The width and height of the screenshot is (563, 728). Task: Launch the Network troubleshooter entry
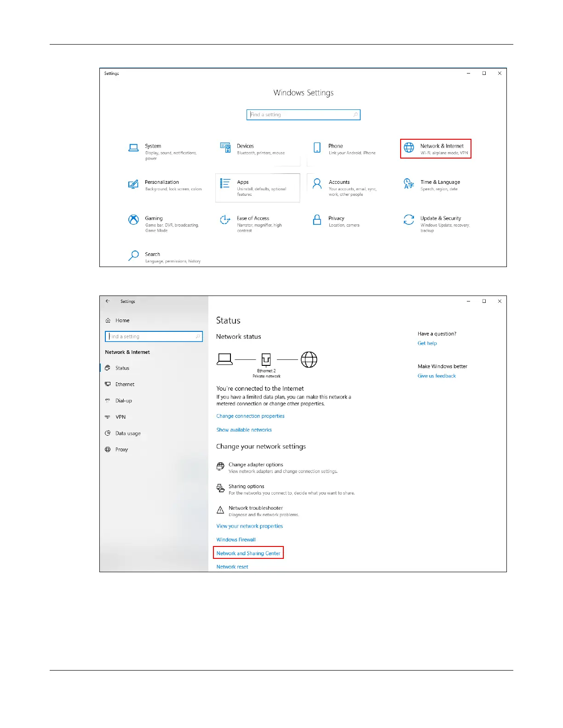(x=258, y=511)
